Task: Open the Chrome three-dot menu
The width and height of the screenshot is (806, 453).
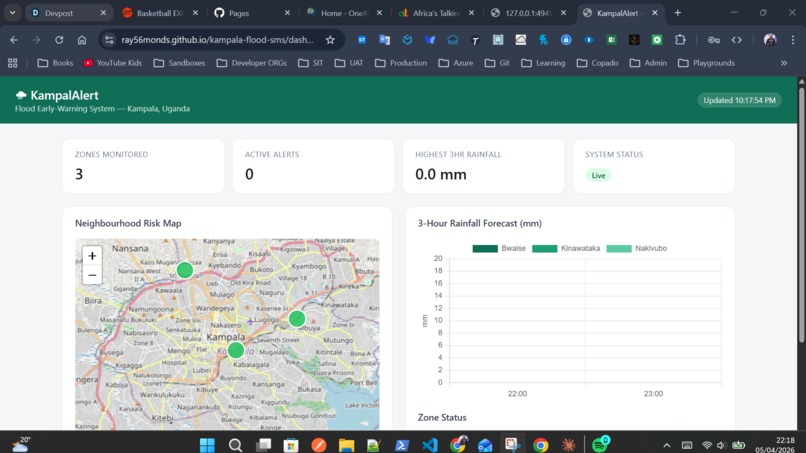Action: (x=793, y=40)
